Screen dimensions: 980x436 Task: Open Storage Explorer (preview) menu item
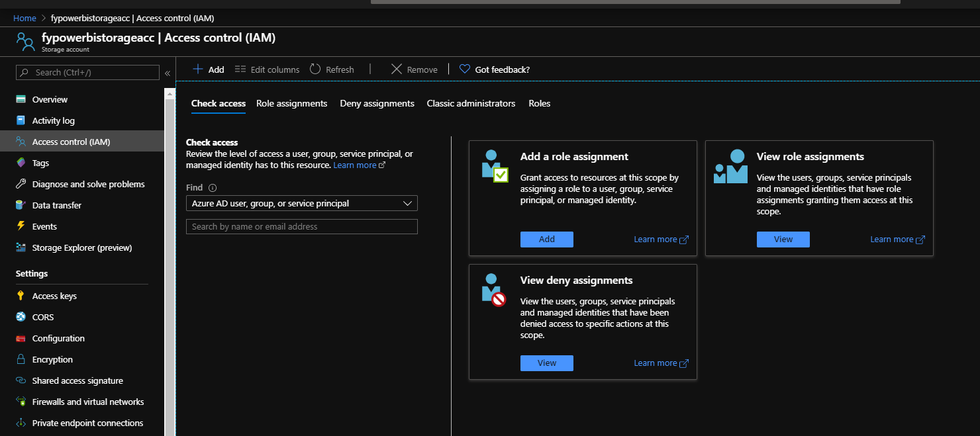click(82, 247)
